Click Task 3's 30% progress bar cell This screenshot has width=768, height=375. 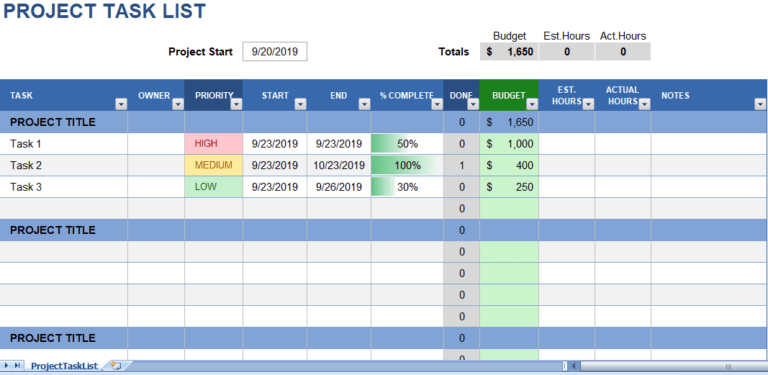point(407,187)
